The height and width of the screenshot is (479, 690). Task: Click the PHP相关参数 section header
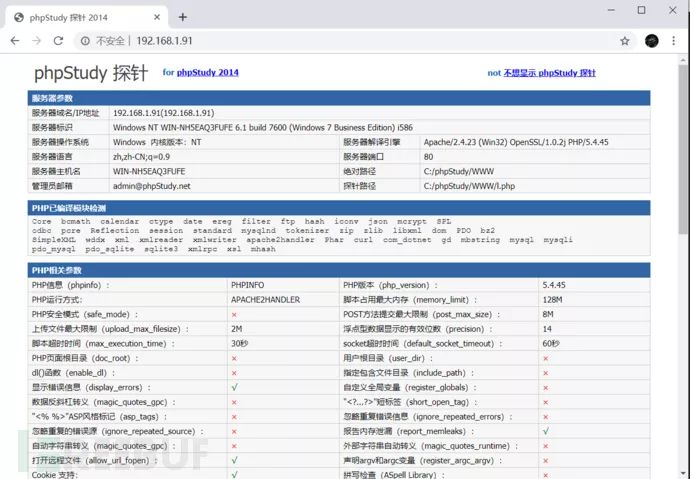pyautogui.click(x=339, y=270)
